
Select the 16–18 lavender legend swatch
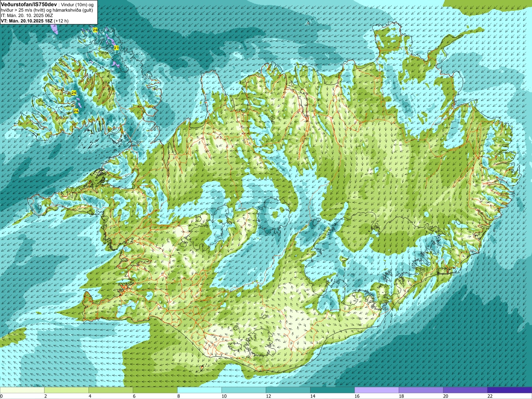[377, 390]
